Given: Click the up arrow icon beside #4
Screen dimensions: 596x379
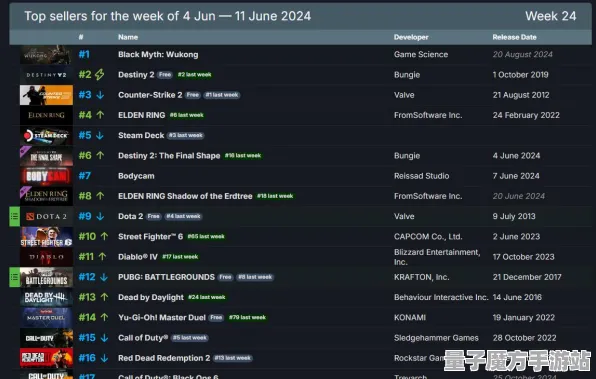Looking at the screenshot, I should click(x=100, y=115).
